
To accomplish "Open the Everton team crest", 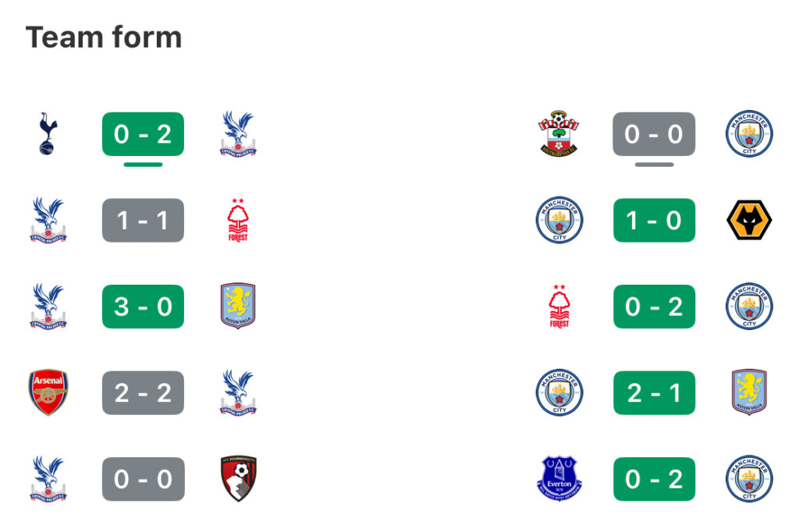I will (x=559, y=478).
